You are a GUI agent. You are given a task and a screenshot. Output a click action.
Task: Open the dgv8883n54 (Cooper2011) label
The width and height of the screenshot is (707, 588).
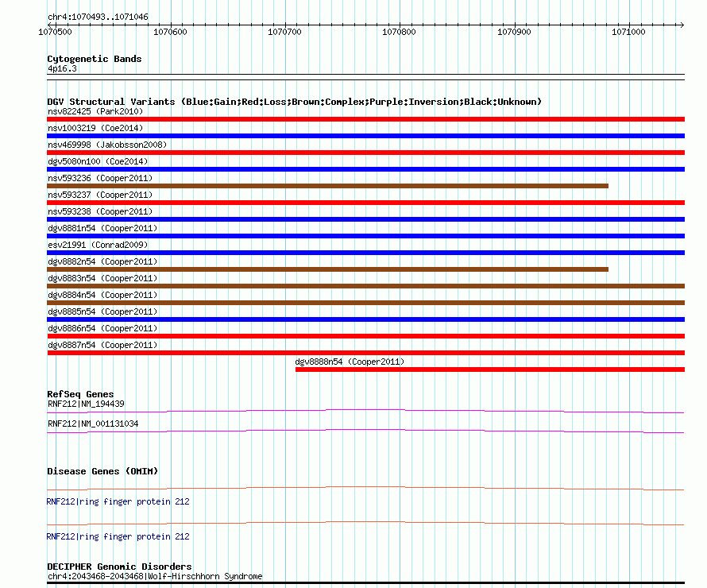(x=102, y=278)
